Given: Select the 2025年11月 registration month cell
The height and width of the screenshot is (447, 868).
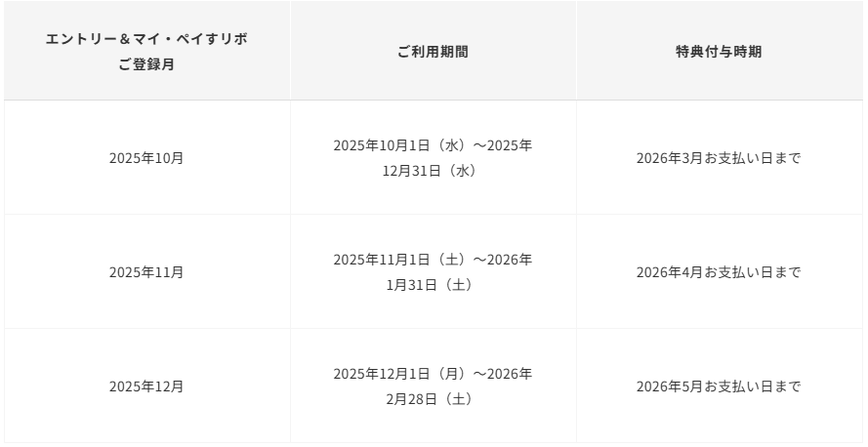Looking at the screenshot, I should click(x=146, y=272).
